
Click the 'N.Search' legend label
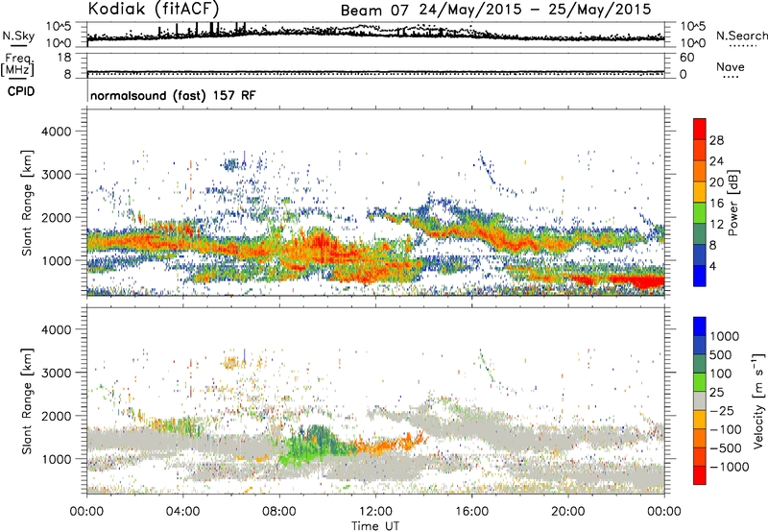point(742,36)
